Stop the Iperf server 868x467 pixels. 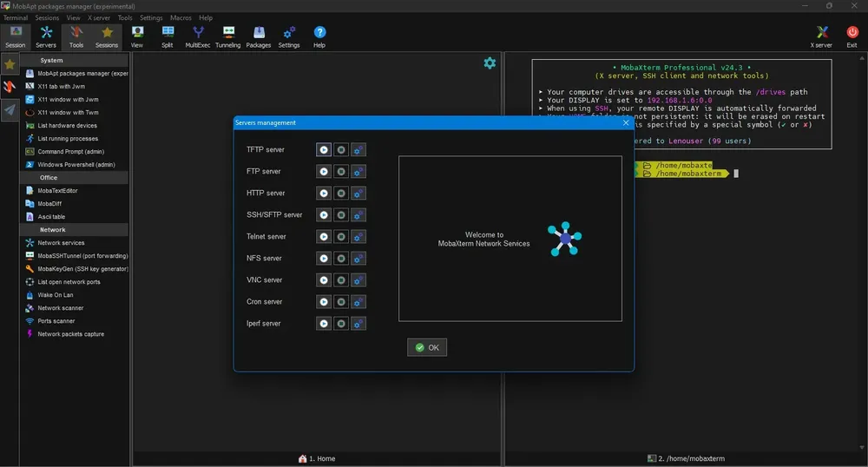[x=341, y=323]
